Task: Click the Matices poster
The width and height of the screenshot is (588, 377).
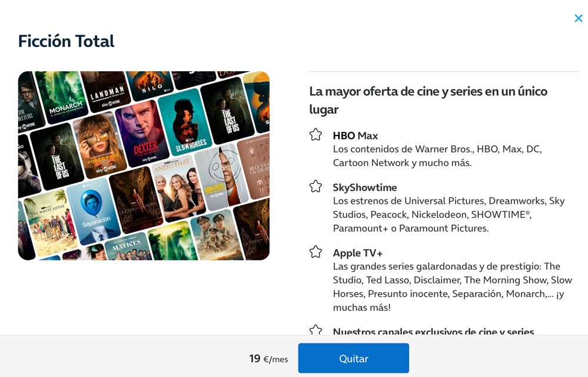Action: pyautogui.click(x=127, y=246)
